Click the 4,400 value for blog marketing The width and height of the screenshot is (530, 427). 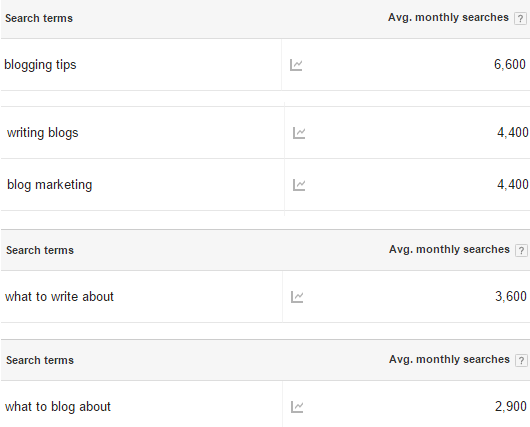[513, 185]
